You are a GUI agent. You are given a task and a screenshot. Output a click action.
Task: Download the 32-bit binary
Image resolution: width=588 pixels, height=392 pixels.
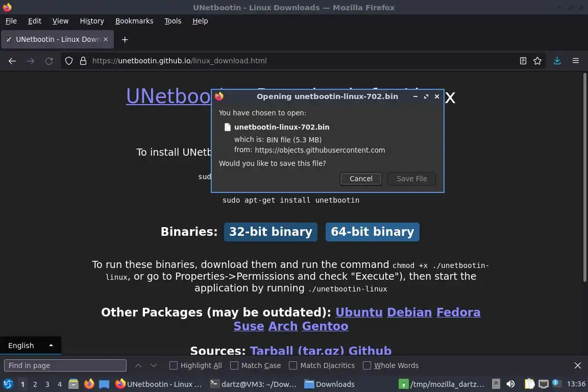pos(271,232)
